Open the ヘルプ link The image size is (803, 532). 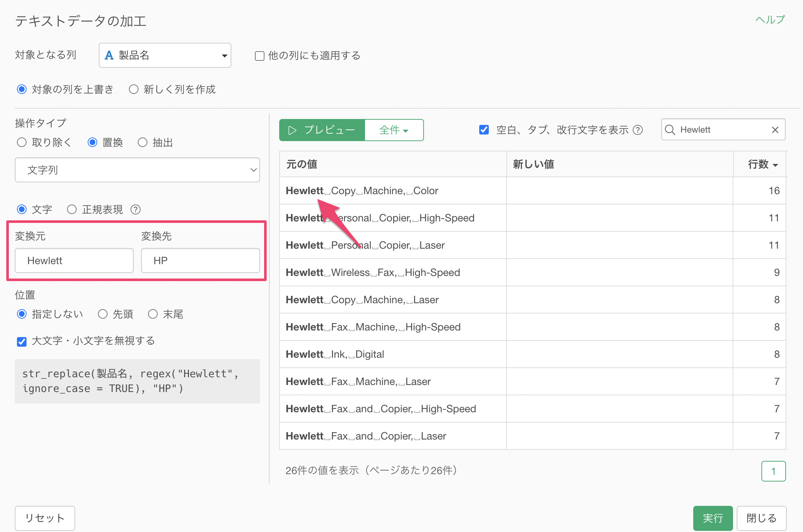click(x=770, y=20)
